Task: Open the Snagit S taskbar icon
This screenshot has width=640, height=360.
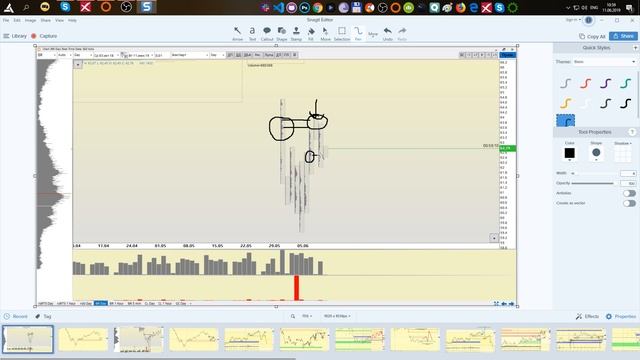Action: pos(147,7)
